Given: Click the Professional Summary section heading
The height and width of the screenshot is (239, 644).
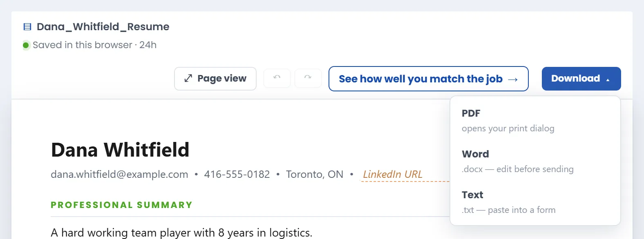Looking at the screenshot, I should [x=121, y=205].
